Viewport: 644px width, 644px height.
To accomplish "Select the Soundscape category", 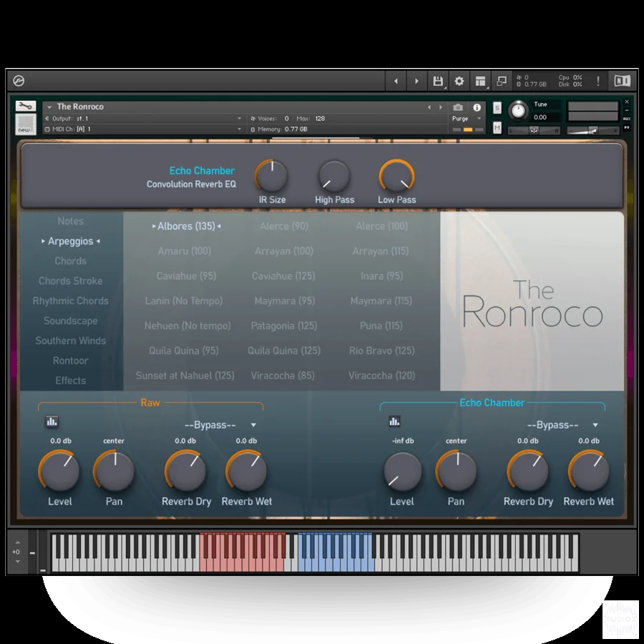I will tap(71, 321).
